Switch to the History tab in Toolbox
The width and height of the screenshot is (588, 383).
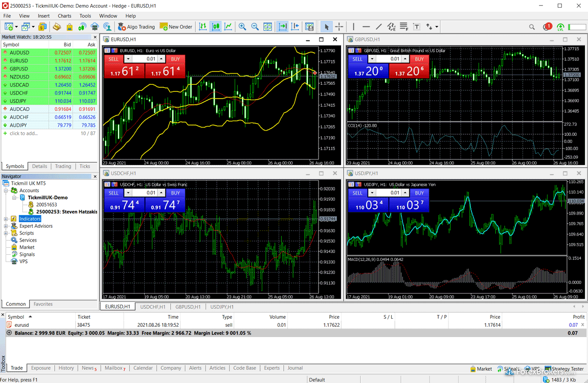point(66,368)
